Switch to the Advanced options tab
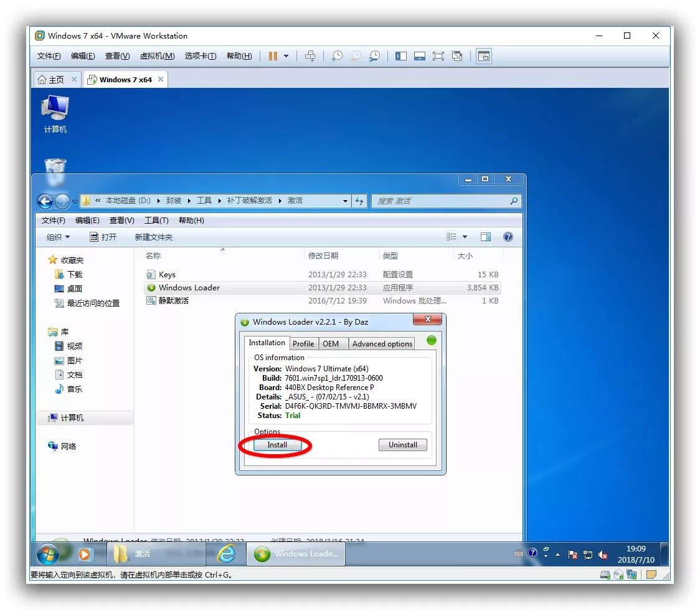Screen dimensions: 700x610 (382, 344)
